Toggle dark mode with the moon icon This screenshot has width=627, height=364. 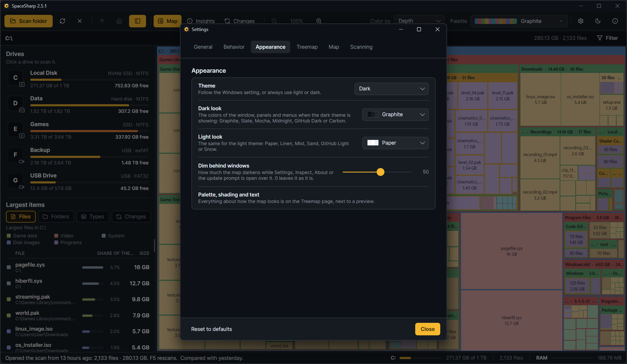pyautogui.click(x=598, y=21)
